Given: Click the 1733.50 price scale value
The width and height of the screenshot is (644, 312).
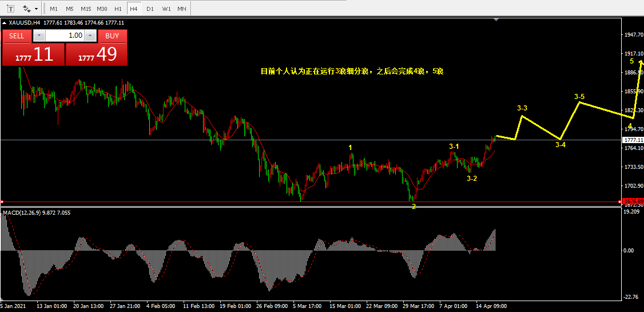Looking at the screenshot, I should pyautogui.click(x=633, y=167).
